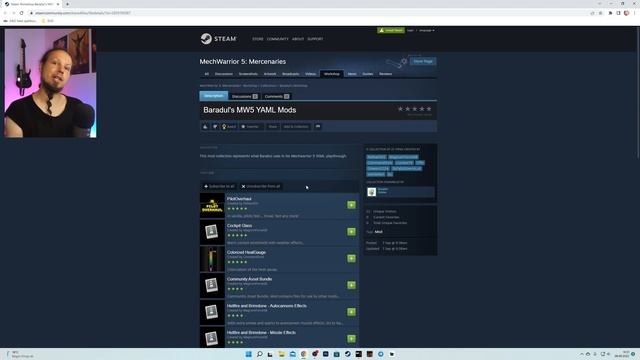The width and height of the screenshot is (640, 360).
Task: Click Add to Collection button
Action: pos(296,127)
